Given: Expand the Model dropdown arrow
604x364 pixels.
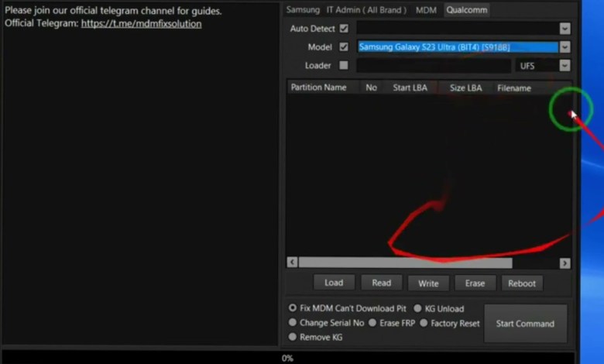Looking at the screenshot, I should tap(565, 47).
